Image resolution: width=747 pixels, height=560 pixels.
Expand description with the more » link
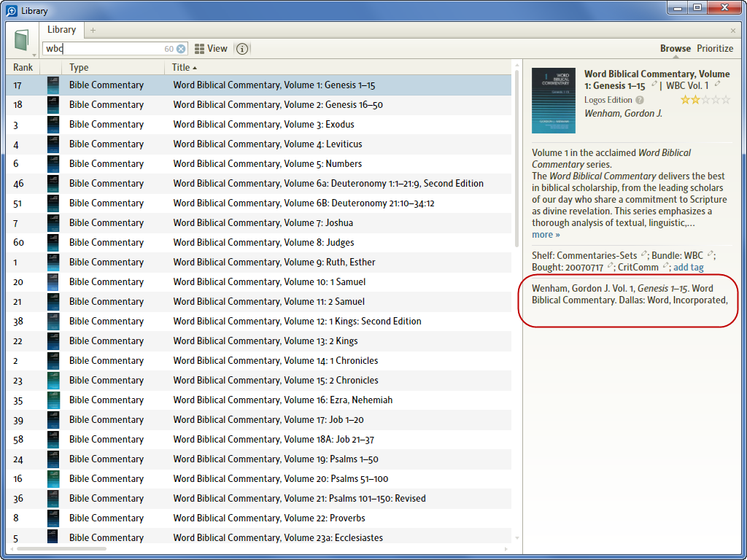click(546, 235)
